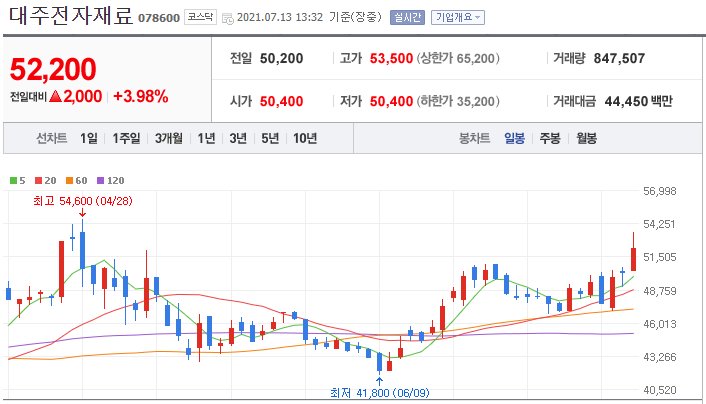Select the 5년 line chart tab
The image size is (706, 404).
coord(270,138)
